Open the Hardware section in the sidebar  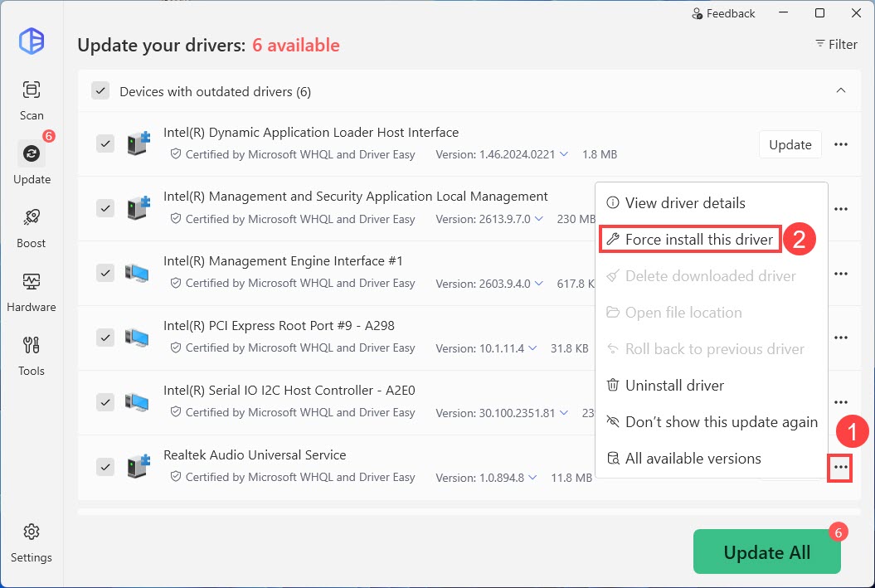pyautogui.click(x=32, y=292)
